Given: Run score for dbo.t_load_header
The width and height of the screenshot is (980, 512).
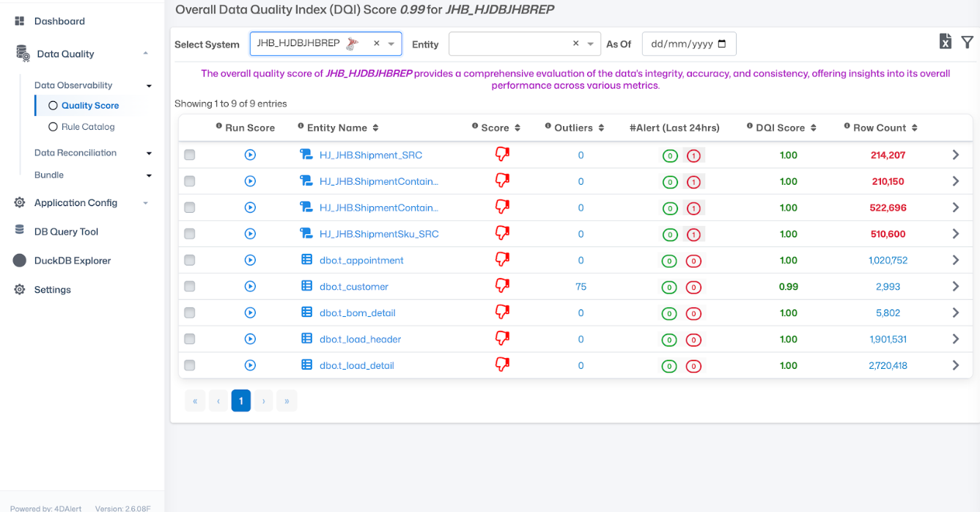Looking at the screenshot, I should tap(250, 339).
